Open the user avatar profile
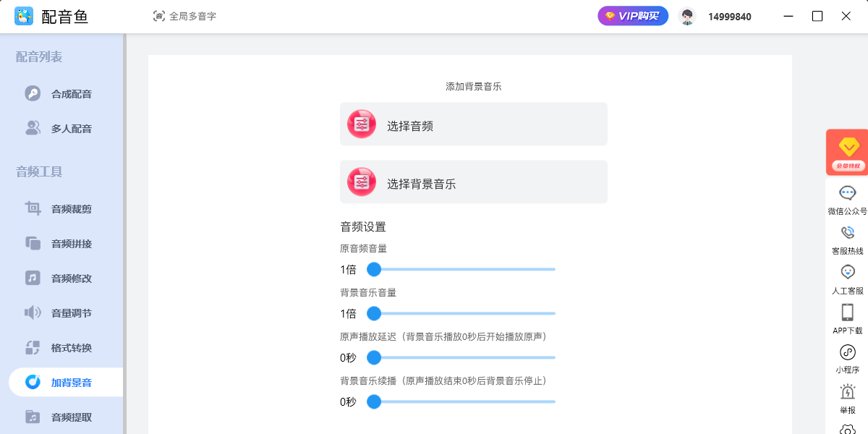This screenshot has height=434, width=868. point(688,16)
